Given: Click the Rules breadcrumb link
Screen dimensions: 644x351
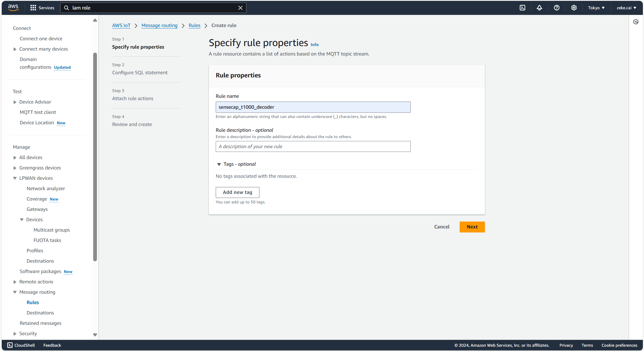Looking at the screenshot, I should coord(194,25).
